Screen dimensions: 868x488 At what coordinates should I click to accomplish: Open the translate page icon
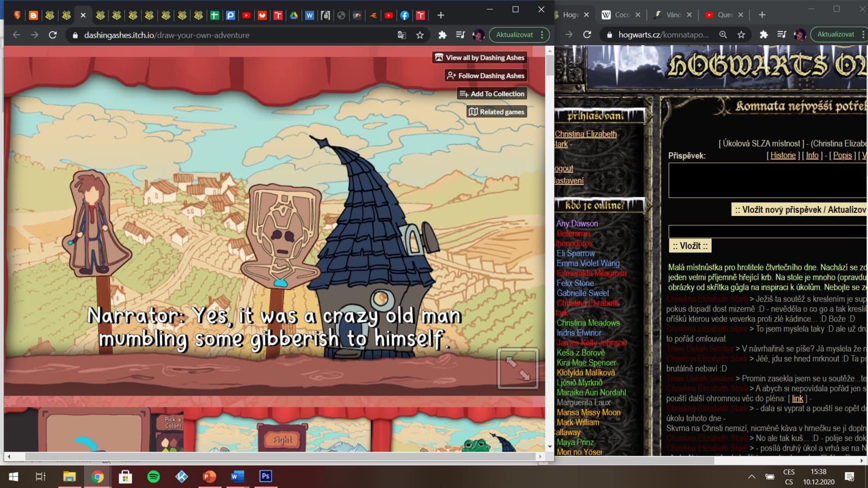(x=402, y=35)
